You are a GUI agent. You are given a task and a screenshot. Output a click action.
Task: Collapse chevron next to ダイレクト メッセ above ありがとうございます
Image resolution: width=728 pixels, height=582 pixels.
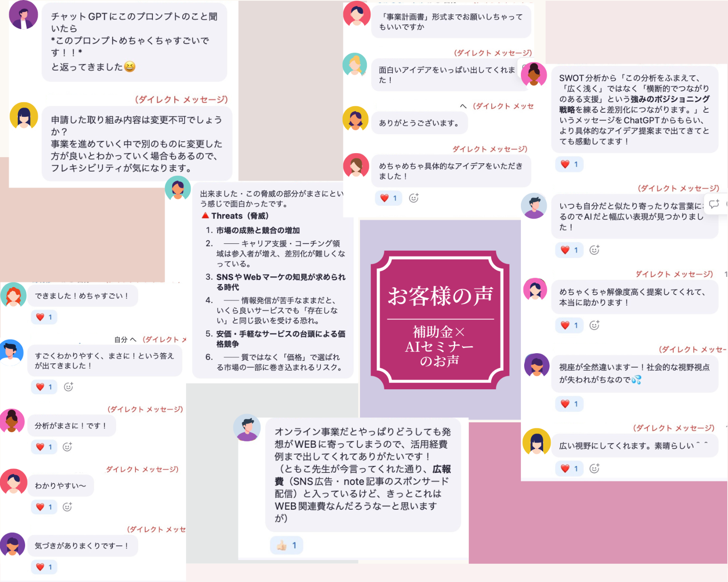click(463, 106)
